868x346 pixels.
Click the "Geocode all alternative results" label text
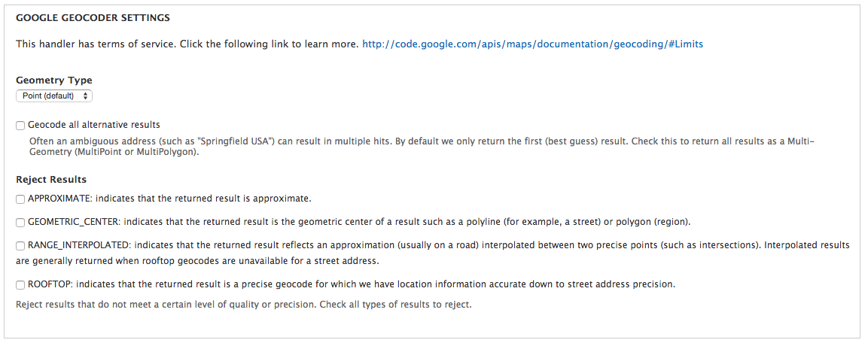click(x=94, y=125)
